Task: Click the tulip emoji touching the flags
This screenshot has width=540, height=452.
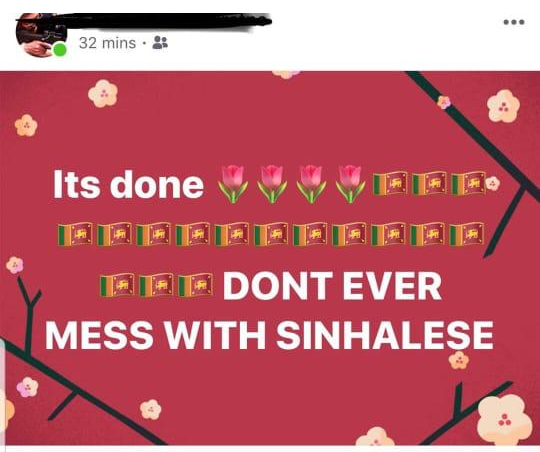Action: [350, 184]
